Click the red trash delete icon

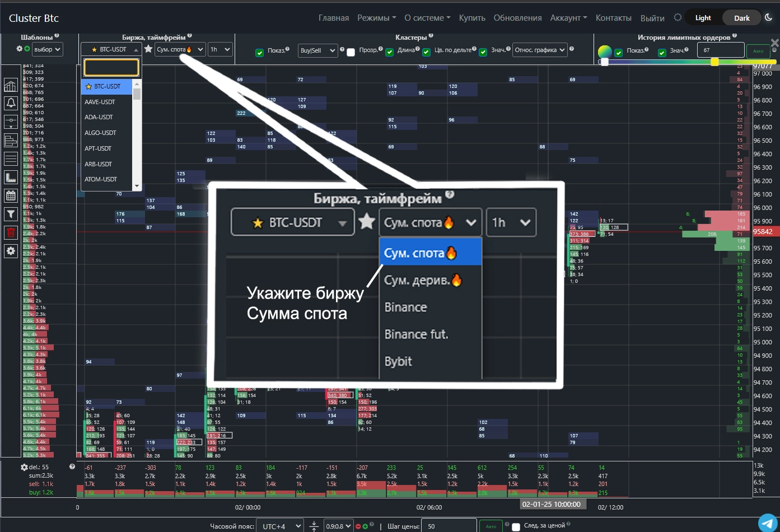(11, 232)
